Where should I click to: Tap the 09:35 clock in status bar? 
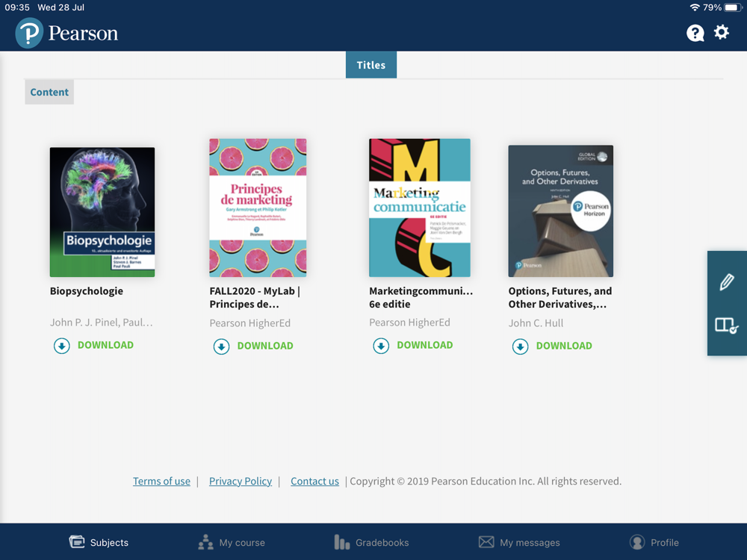pos(17,7)
